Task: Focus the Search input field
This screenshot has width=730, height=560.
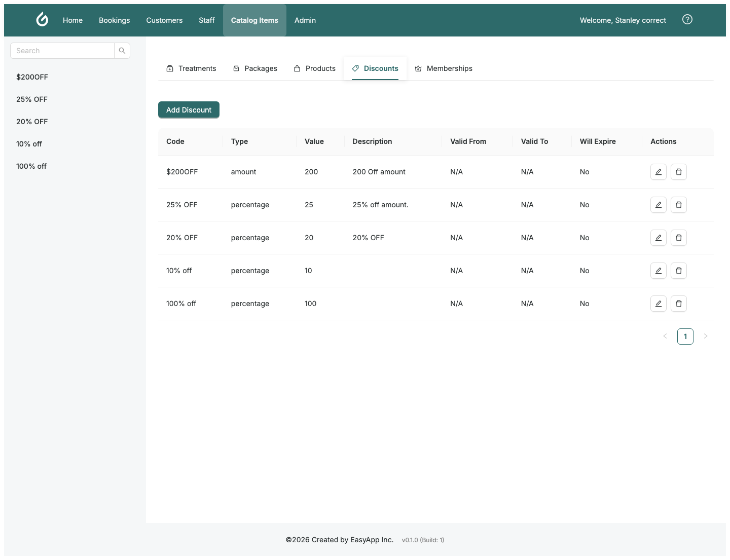Action: click(62, 51)
